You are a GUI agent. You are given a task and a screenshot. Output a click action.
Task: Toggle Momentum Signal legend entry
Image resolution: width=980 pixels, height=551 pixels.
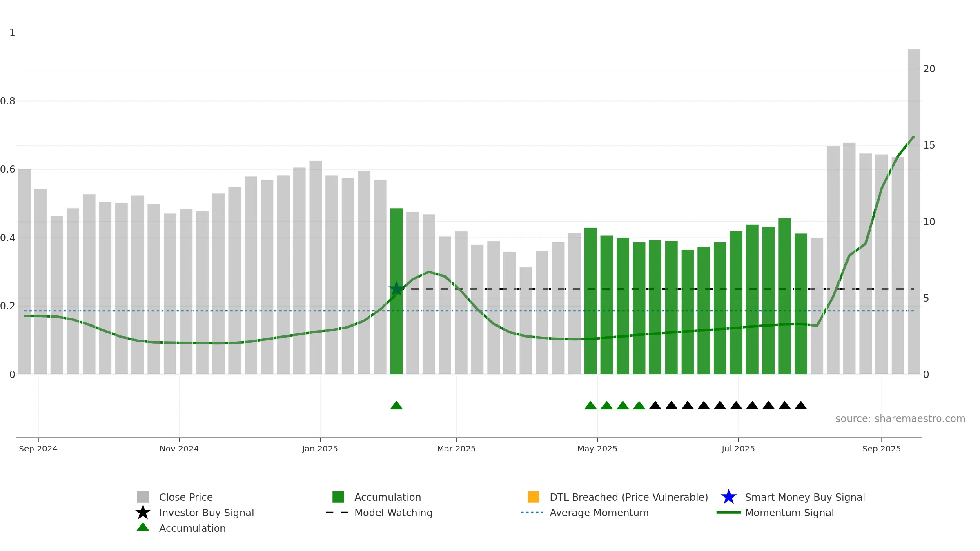[775, 513]
